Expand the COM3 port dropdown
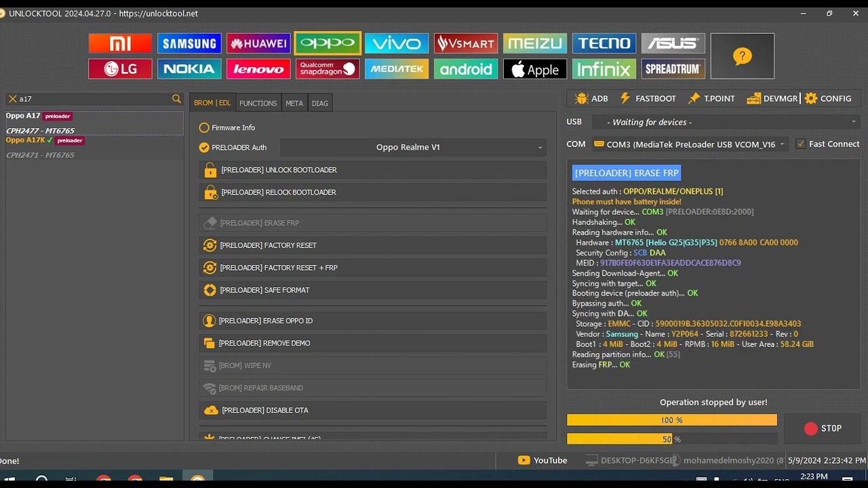868x488 pixels. click(x=689, y=144)
